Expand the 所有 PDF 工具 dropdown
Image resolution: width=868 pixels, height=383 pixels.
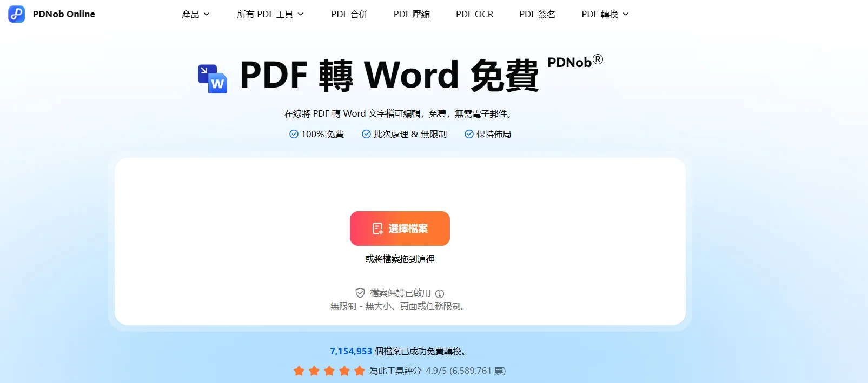click(x=270, y=15)
